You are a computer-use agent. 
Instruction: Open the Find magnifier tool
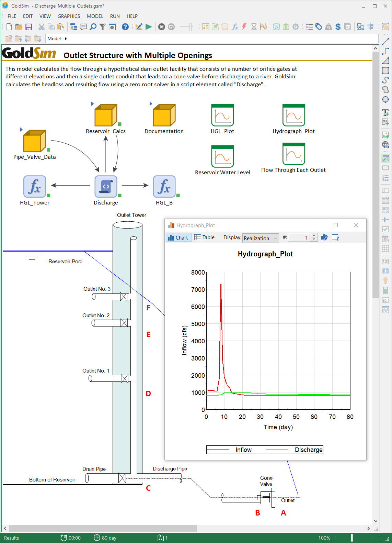93,27
